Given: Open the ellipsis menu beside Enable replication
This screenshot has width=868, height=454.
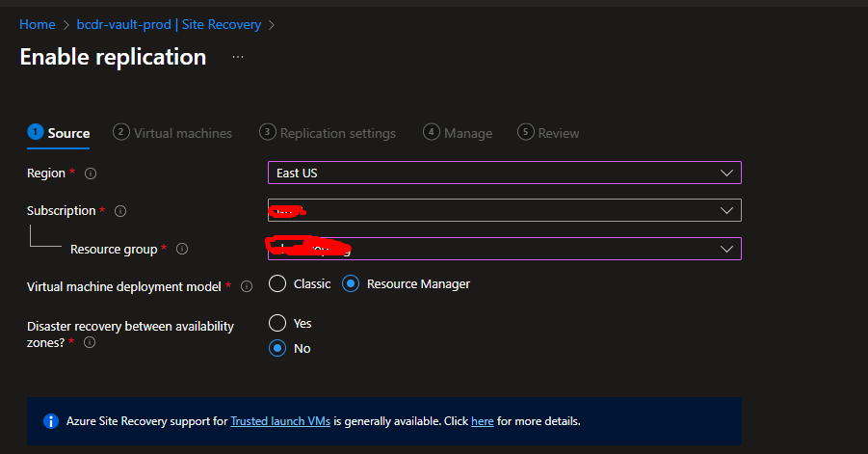Looking at the screenshot, I should (x=238, y=57).
